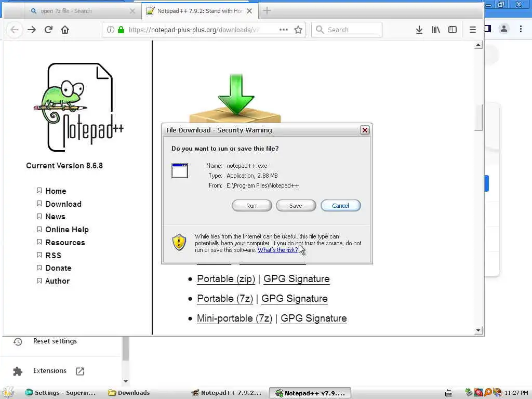Open Reset settings in the Chrome settings window
The image size is (532, 399).
(x=55, y=341)
